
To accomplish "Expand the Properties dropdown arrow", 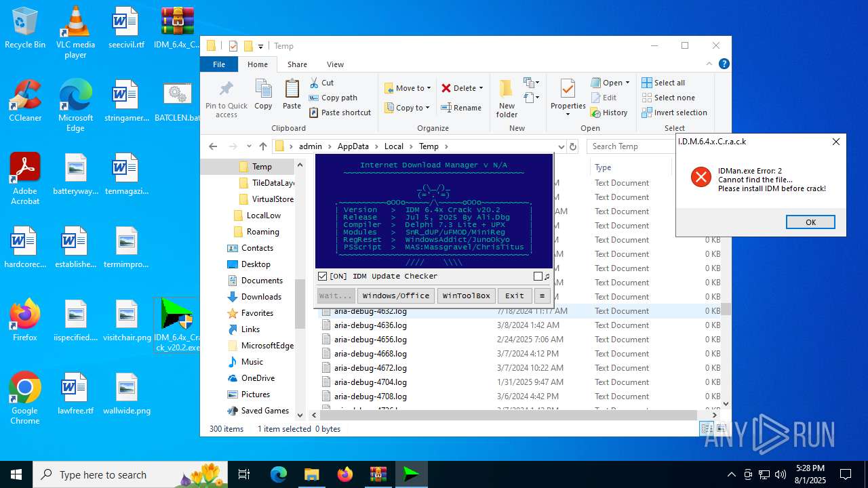I will (x=568, y=115).
